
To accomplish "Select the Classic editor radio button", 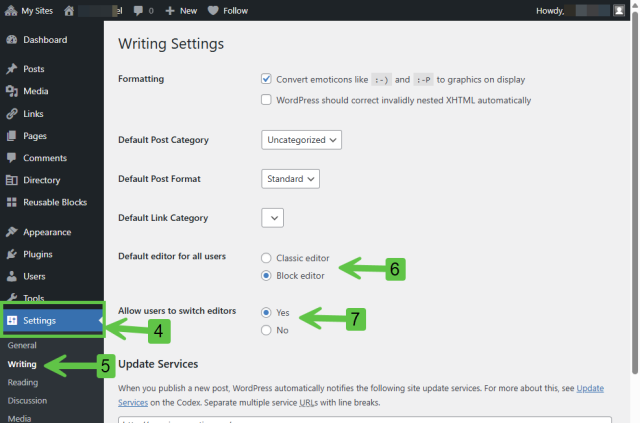I will tap(266, 258).
